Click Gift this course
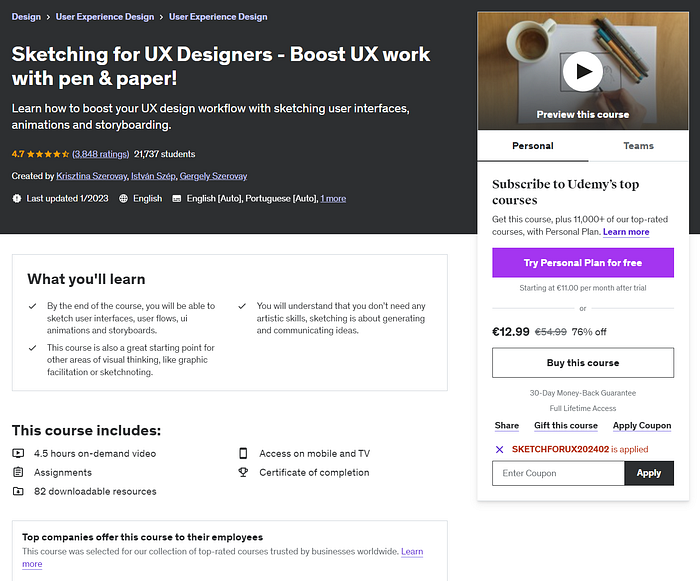This screenshot has width=700, height=581. coord(566,426)
